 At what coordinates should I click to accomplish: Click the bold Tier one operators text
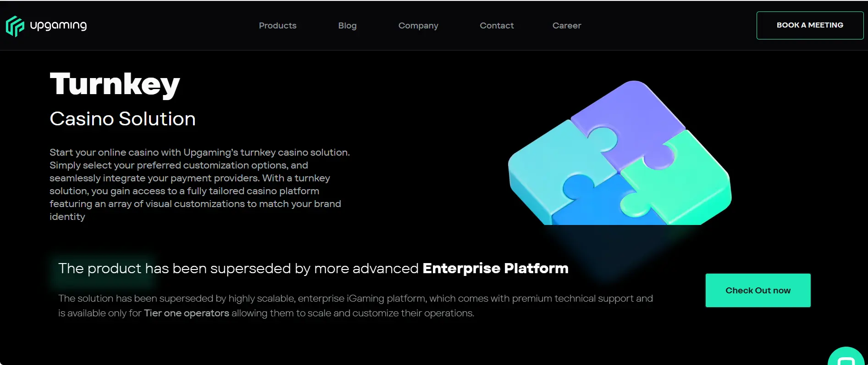[187, 313]
